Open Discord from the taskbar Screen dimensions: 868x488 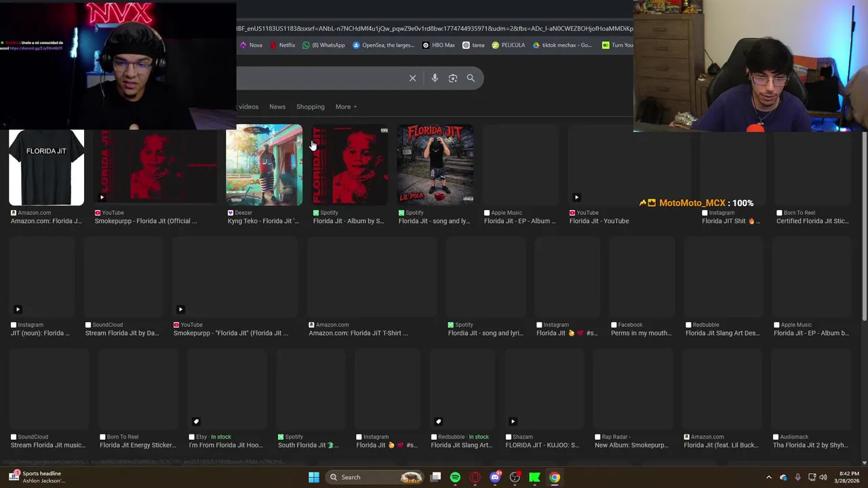pyautogui.click(x=495, y=477)
